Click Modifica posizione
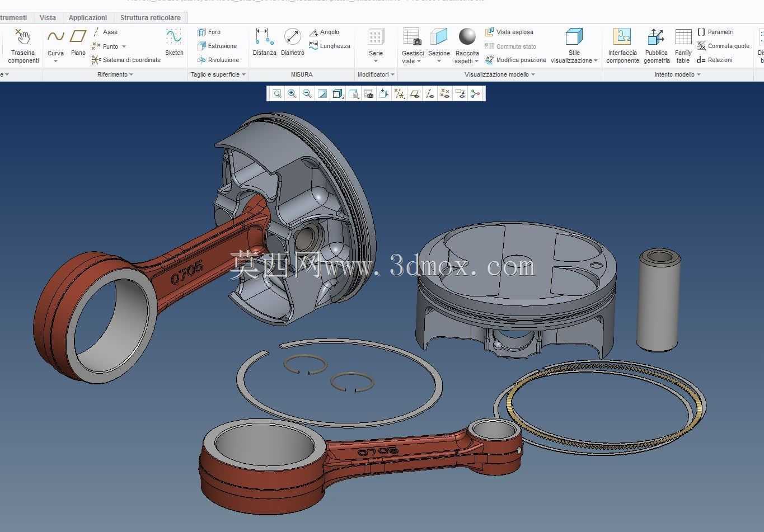Viewport: 764px width, 532px height. click(x=515, y=60)
